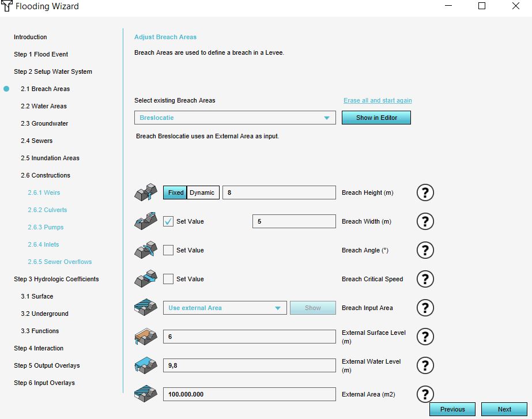
Task: Click the External Area help icon
Action: 425,394
